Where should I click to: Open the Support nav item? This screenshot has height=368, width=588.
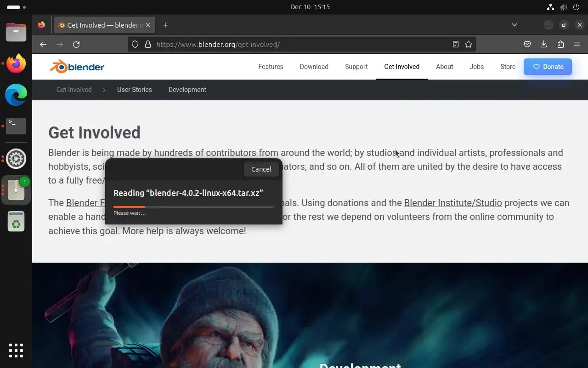[356, 67]
